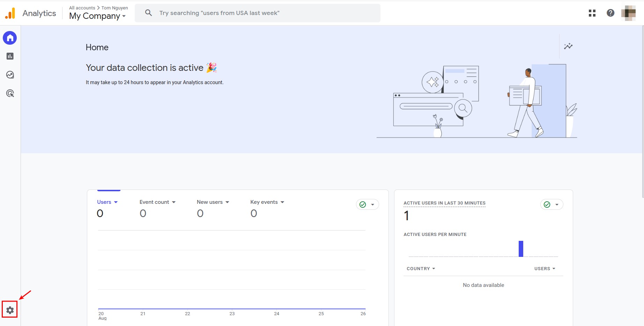
Task: Open the data quality dropdown arrow on Active Users card
Action: [557, 205]
